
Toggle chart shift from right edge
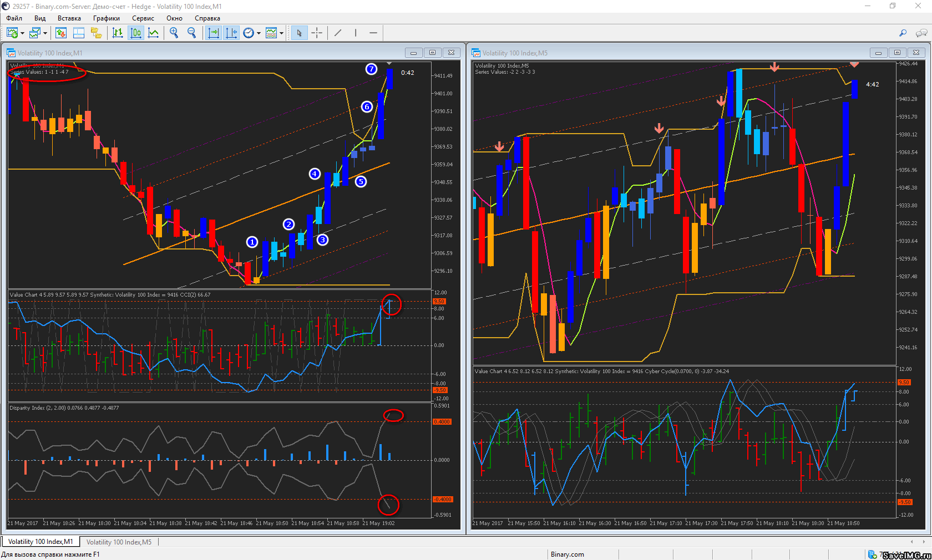(231, 33)
